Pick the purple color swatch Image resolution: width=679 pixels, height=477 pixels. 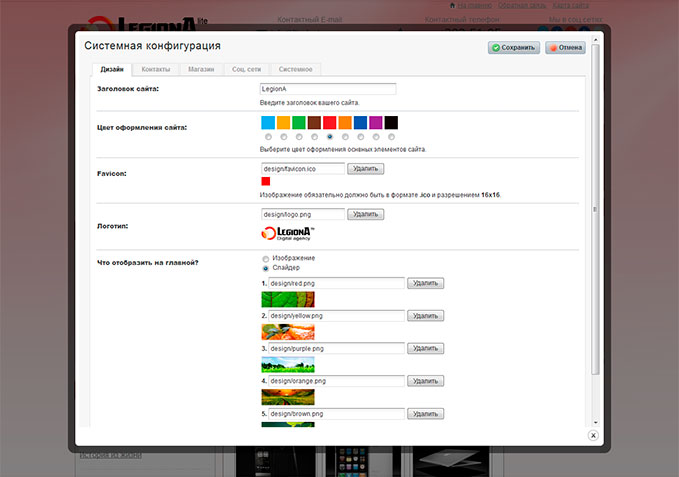coord(376,122)
